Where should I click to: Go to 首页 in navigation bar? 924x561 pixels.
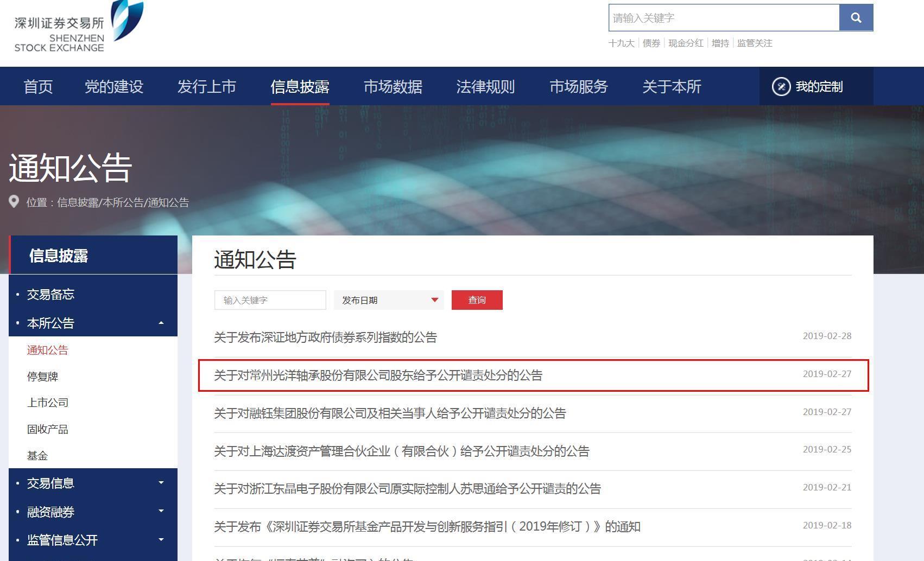tap(38, 87)
